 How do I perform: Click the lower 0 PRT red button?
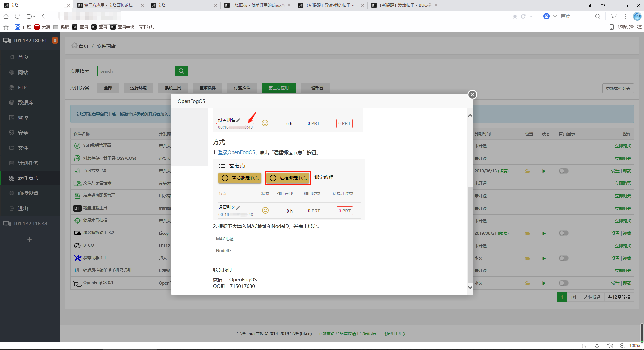[345, 211]
